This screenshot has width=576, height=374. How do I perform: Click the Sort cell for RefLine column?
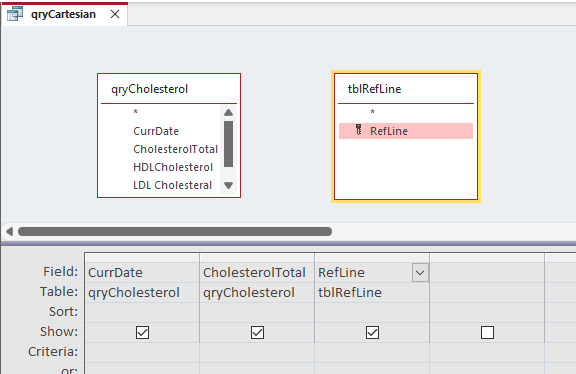click(x=372, y=312)
